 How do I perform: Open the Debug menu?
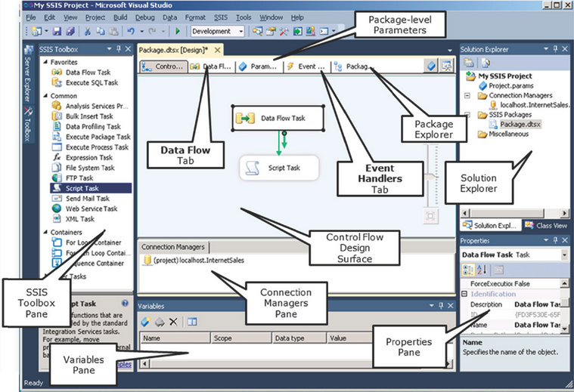pyautogui.click(x=145, y=17)
